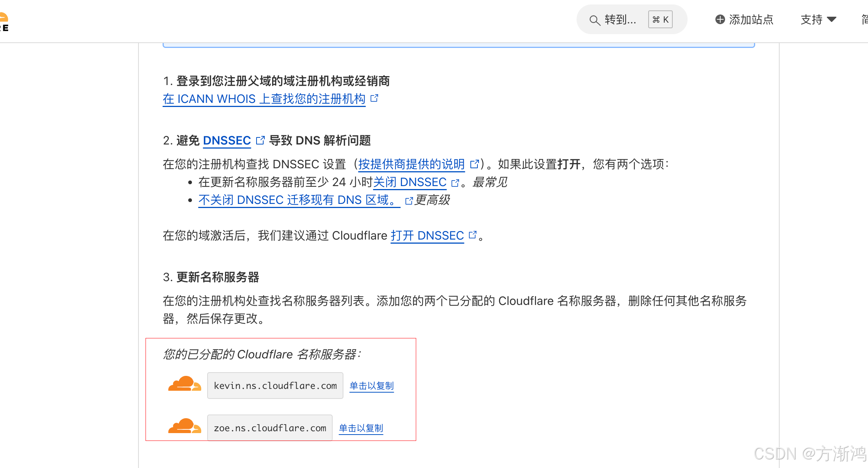Image resolution: width=868 pixels, height=468 pixels.
Task: Click external-link icon next to DNSSEC heading
Action: 260,140
